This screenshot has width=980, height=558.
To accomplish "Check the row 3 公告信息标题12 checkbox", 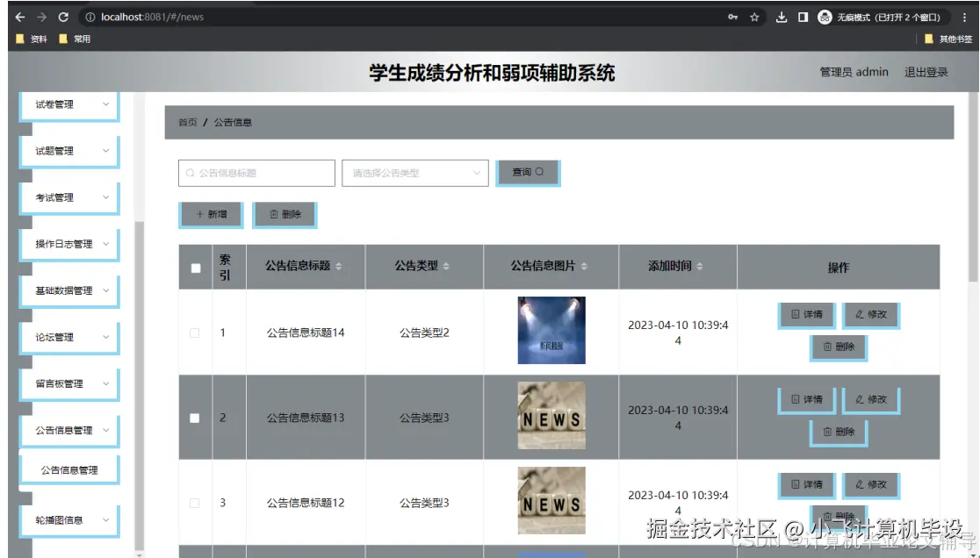I will tap(194, 503).
